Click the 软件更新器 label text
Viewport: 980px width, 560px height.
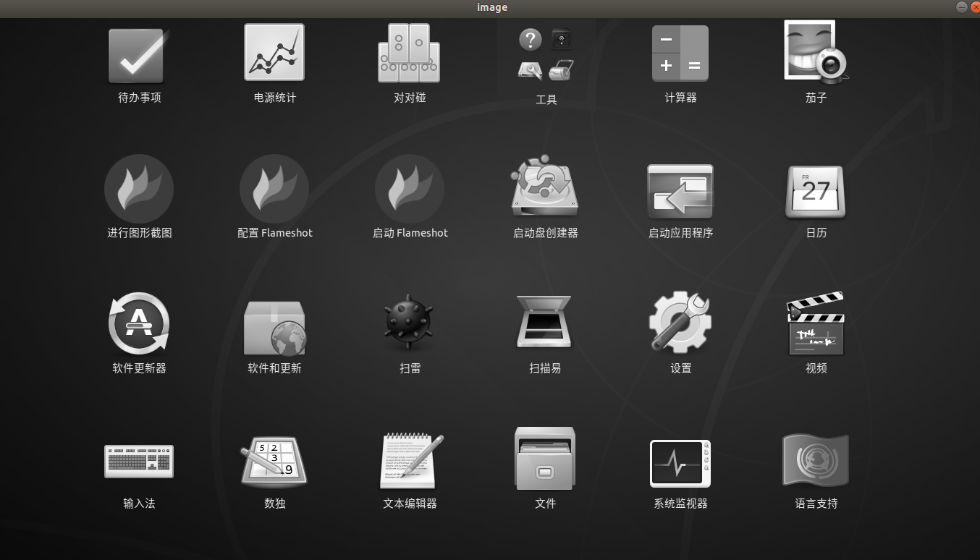[x=140, y=368]
